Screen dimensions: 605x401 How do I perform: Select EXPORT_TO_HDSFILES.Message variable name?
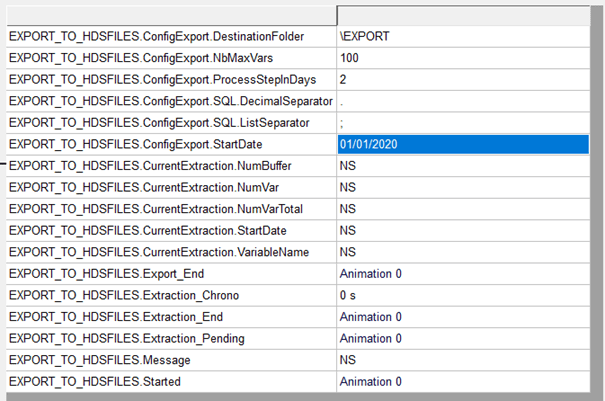tap(100, 361)
